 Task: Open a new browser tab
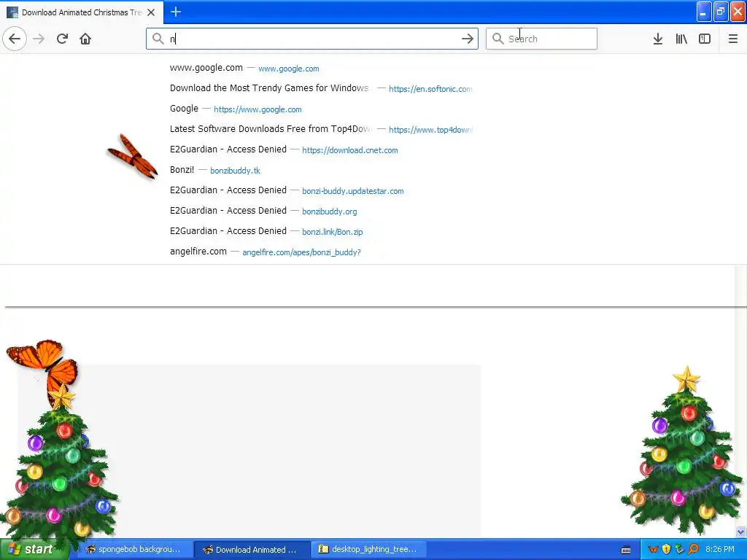(x=176, y=12)
